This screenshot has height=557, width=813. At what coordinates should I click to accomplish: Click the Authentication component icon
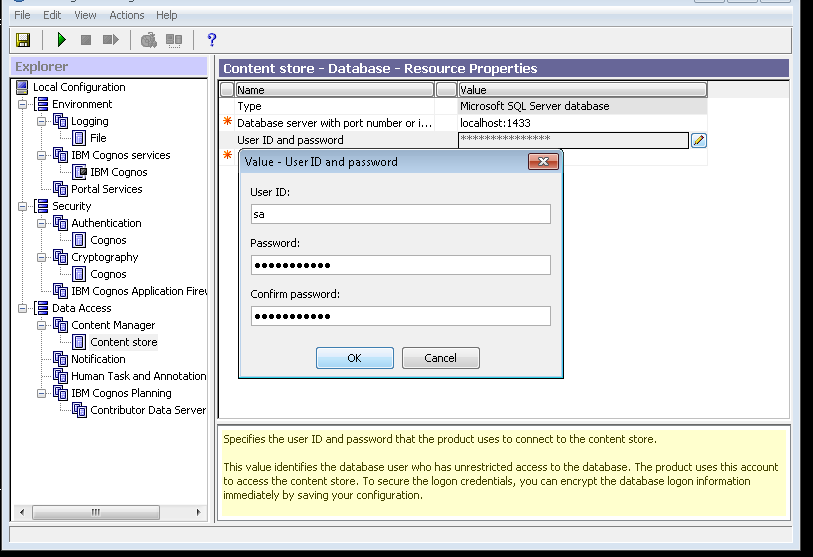[60, 223]
